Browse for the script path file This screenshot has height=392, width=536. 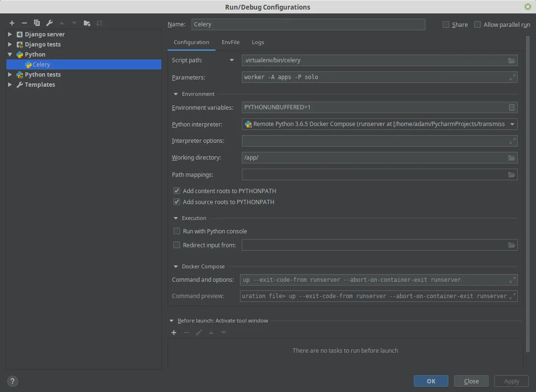[512, 60]
